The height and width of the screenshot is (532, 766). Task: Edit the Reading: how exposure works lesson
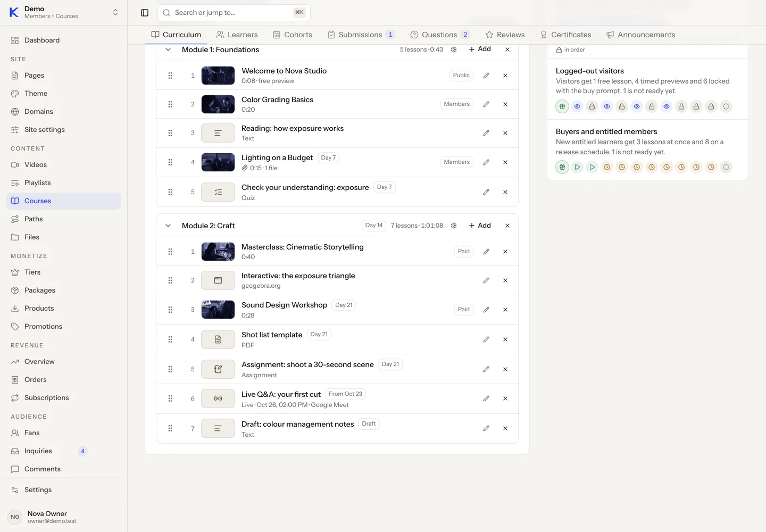click(486, 133)
